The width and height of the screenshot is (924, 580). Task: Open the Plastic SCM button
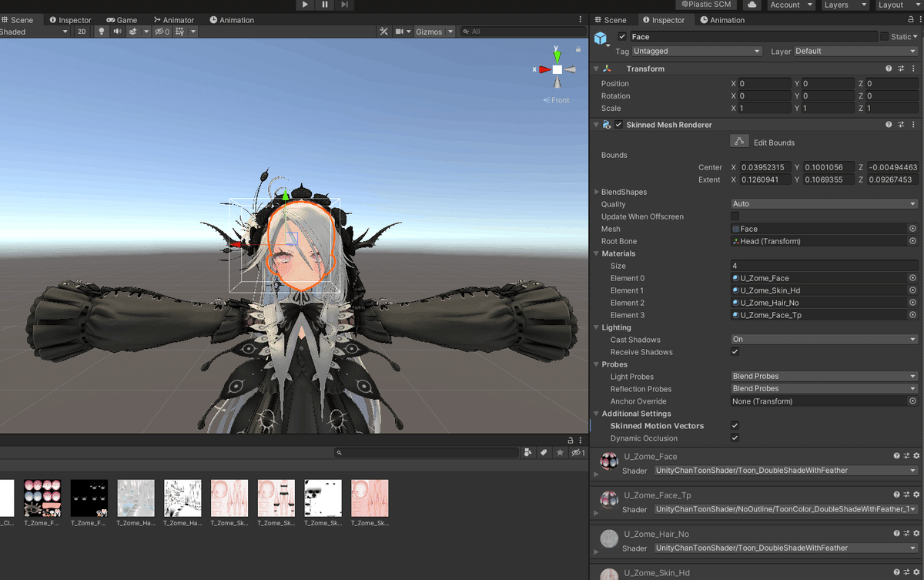[x=707, y=5]
